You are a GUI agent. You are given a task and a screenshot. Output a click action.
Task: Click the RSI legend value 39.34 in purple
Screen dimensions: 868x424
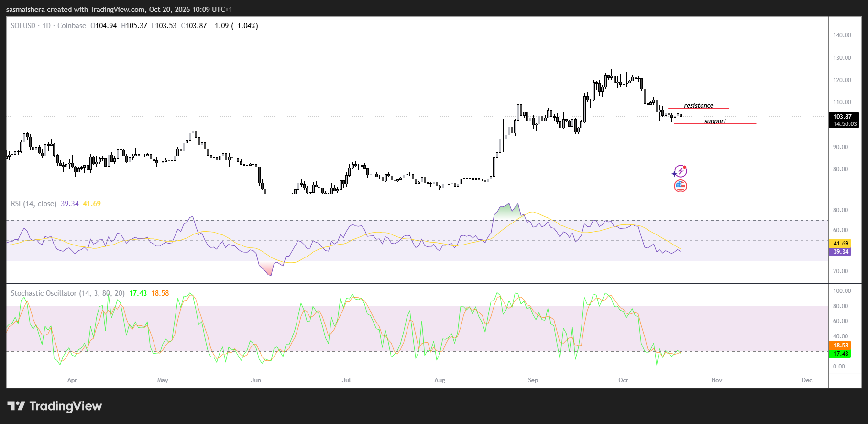click(x=70, y=204)
